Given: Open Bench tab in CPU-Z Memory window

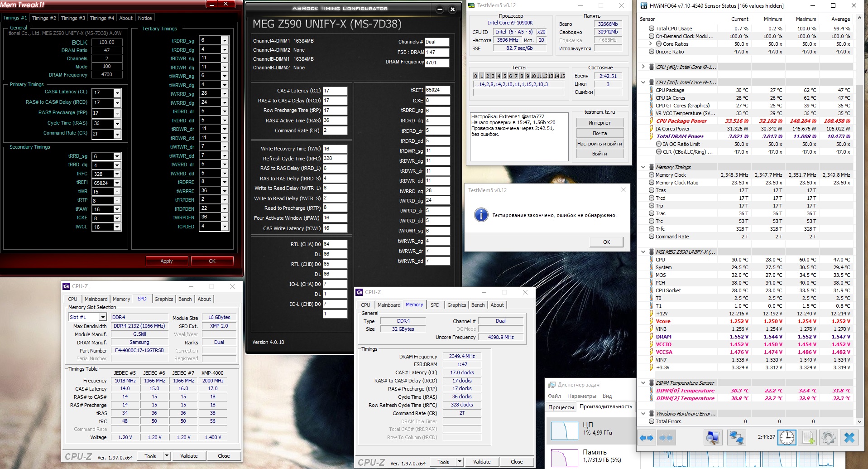Looking at the screenshot, I should (478, 305).
